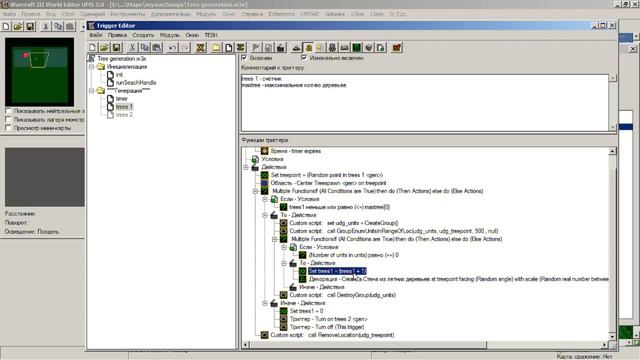The image size is (640, 360).
Task: Select Custom script RemoveLocation line
Action: 332,335
